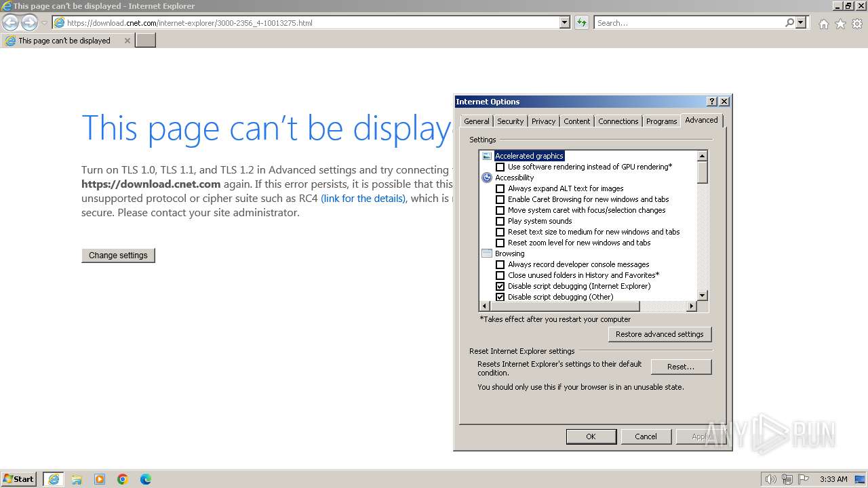
Task: Switch to the Programs tab
Action: [661, 121]
